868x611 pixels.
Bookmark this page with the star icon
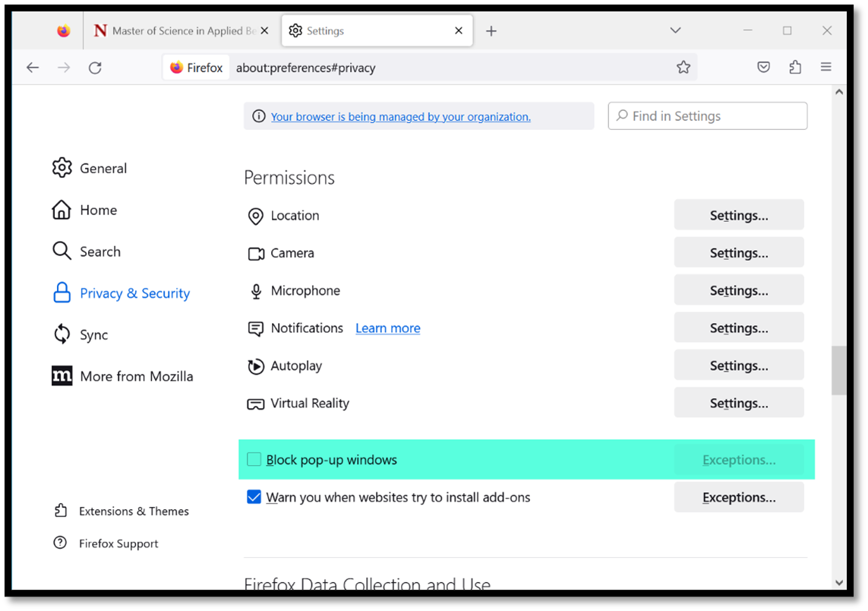[683, 68]
